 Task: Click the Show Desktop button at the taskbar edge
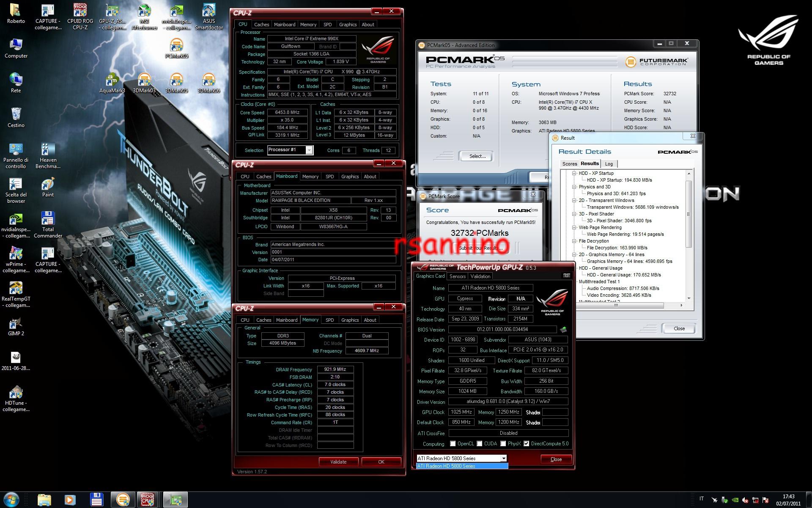point(809,500)
